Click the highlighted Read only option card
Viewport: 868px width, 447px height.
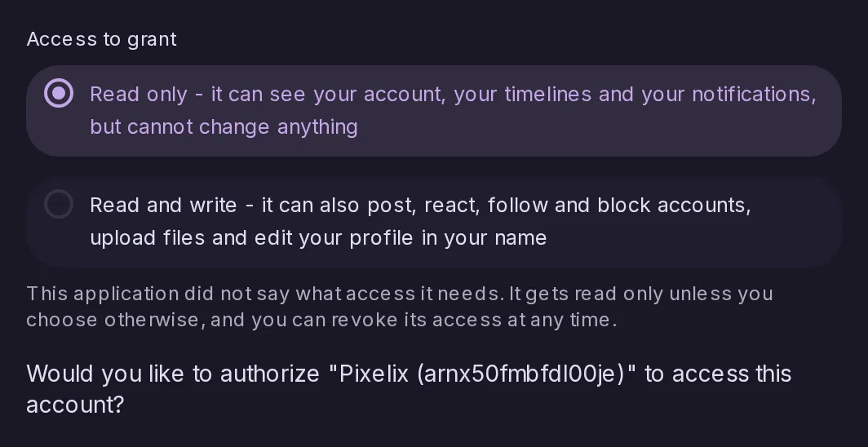[x=434, y=111]
